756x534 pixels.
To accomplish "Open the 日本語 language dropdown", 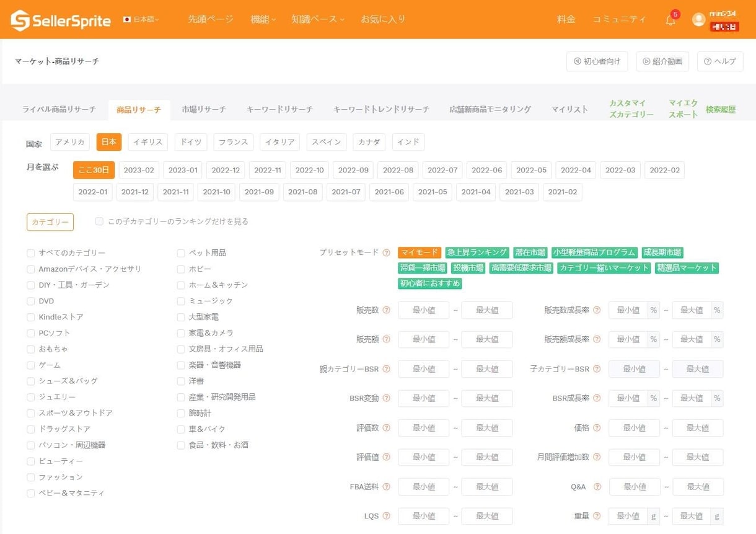I will coord(142,20).
